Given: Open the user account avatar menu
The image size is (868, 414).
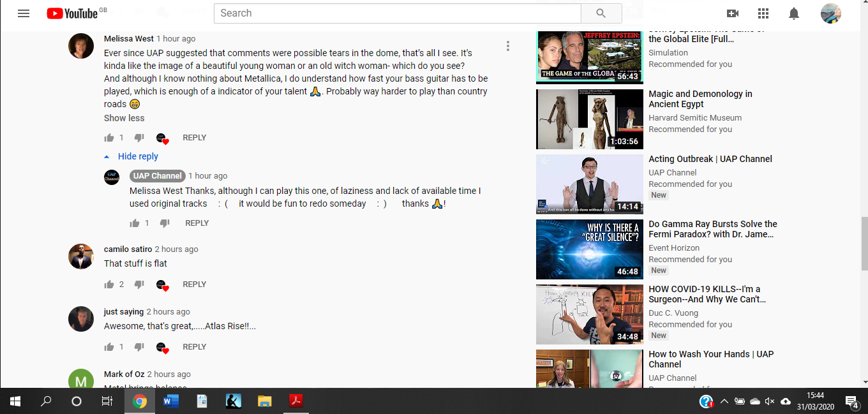Looking at the screenshot, I should click(x=830, y=13).
